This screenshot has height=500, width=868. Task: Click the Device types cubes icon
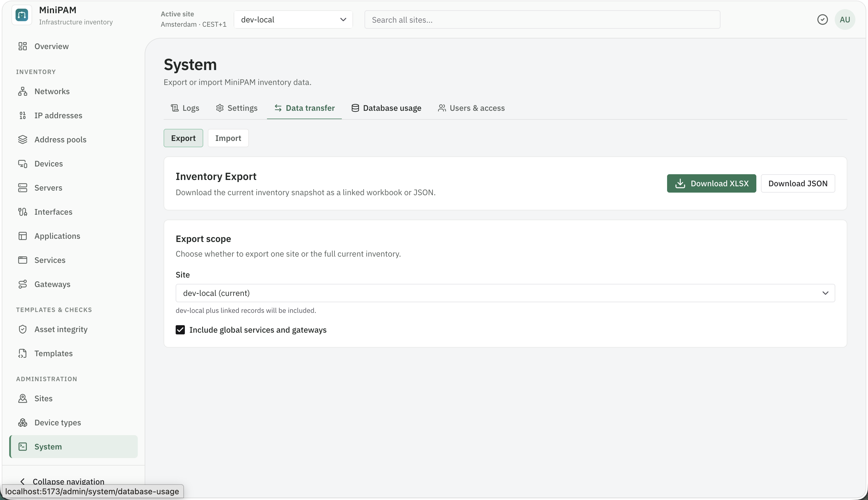23,423
